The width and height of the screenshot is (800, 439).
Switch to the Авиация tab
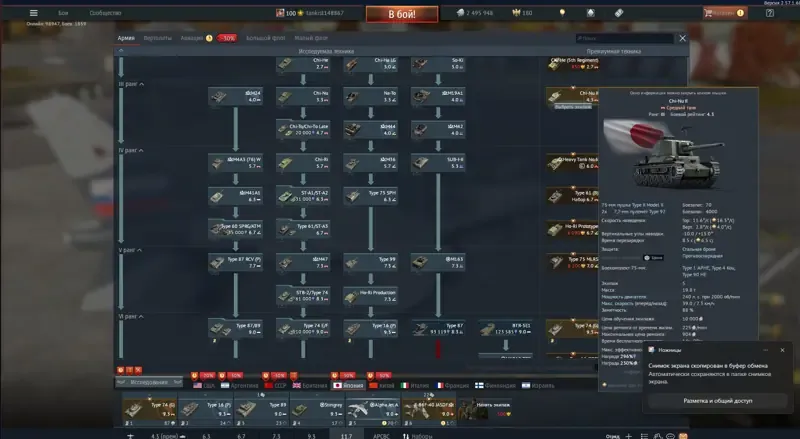coord(192,38)
